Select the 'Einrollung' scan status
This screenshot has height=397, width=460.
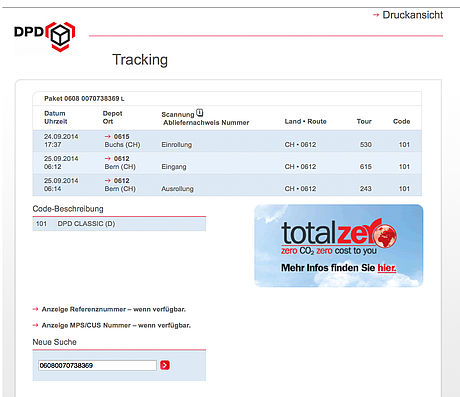[177, 145]
